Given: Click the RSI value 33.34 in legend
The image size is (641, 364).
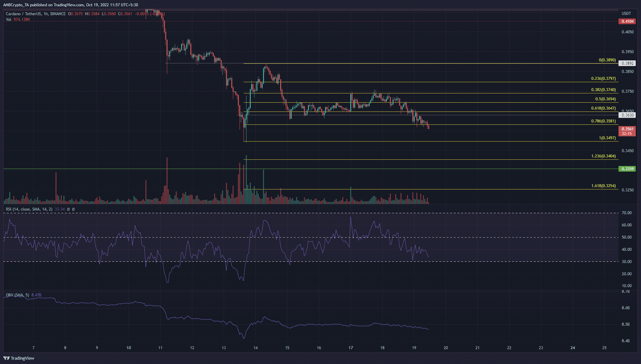Looking at the screenshot, I should [x=60, y=209].
